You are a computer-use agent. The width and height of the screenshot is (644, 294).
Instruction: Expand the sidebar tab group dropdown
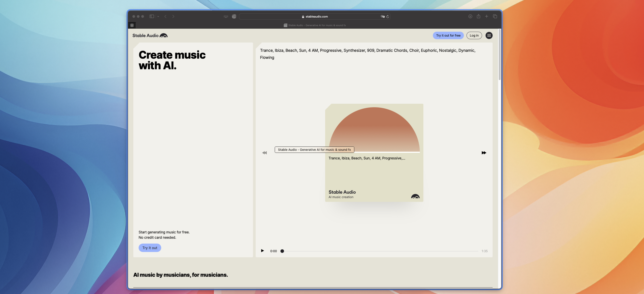[x=158, y=17]
